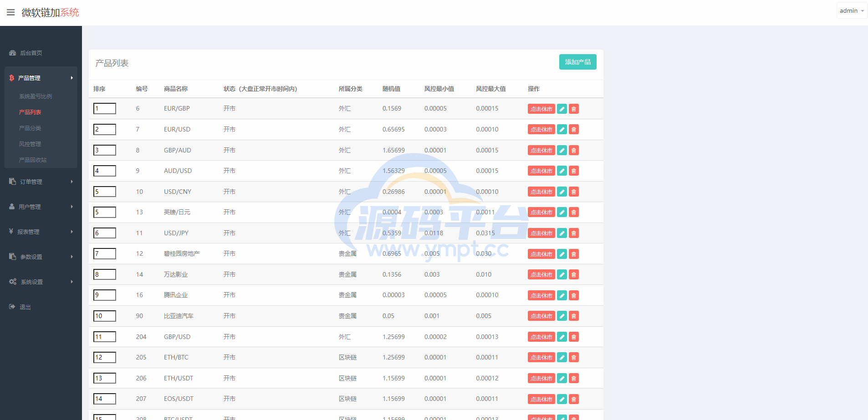Select the 万达影业 product name
868x420 pixels.
tap(176, 274)
